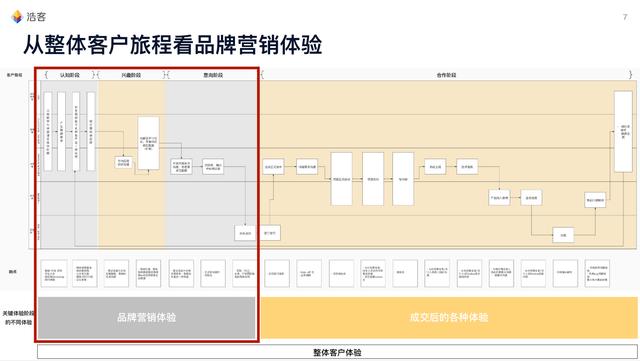Click the opening brace before 认知阶段
640x361 pixels.
(46, 75)
